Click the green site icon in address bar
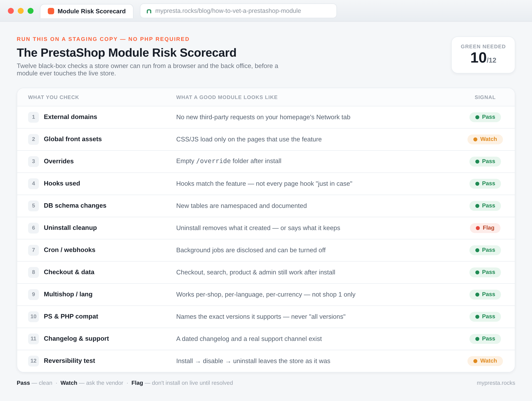The width and height of the screenshot is (532, 401). click(149, 11)
